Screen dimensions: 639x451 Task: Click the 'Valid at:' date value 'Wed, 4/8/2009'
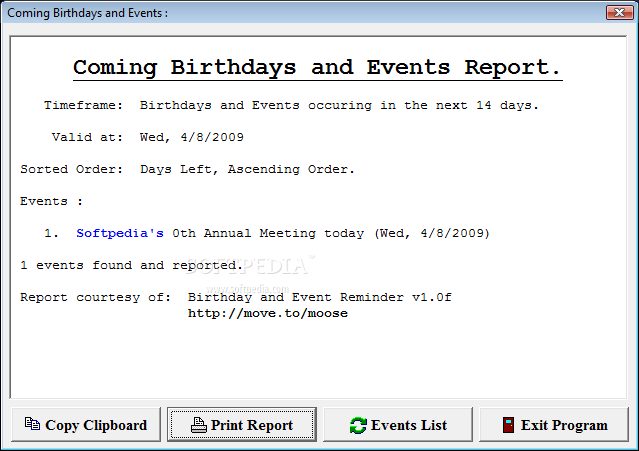pos(192,137)
